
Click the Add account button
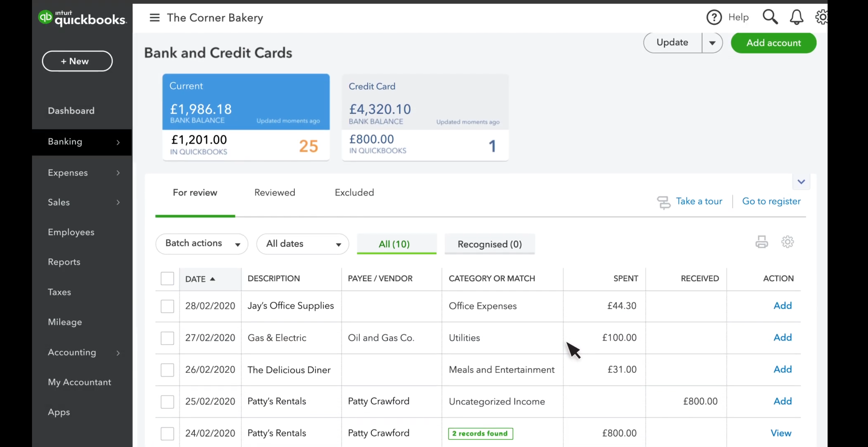tap(774, 43)
